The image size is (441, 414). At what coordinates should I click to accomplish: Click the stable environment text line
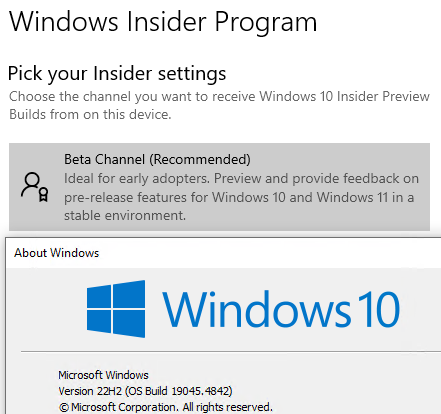coord(125,215)
